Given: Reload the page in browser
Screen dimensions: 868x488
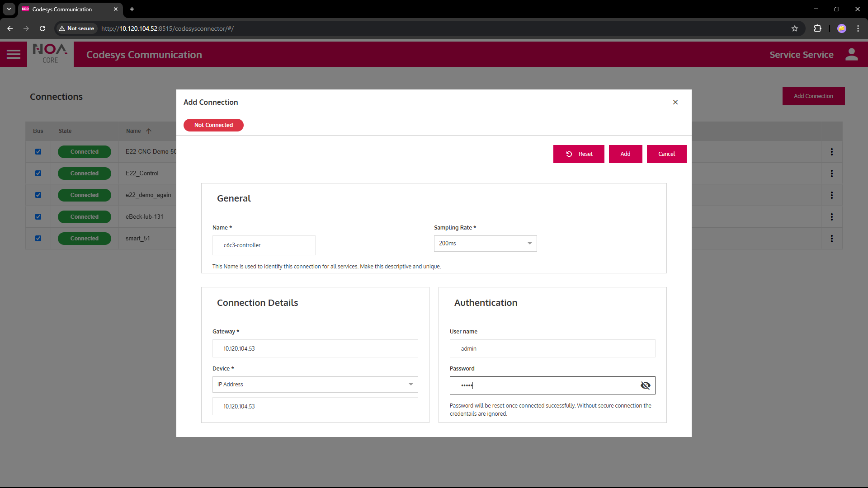Looking at the screenshot, I should 42,28.
